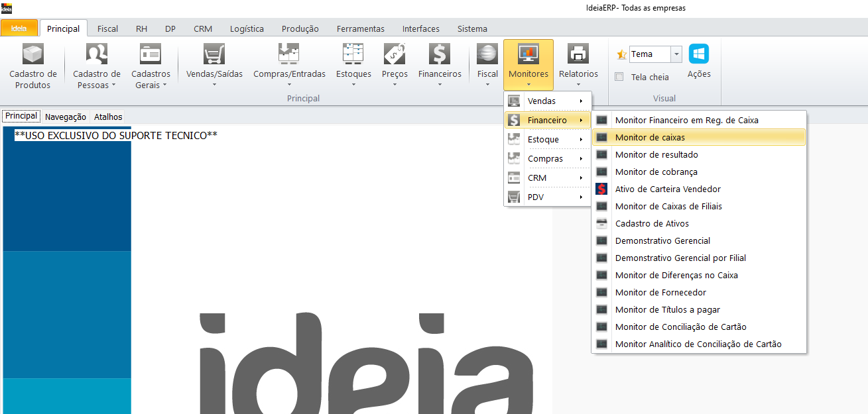868x414 pixels.
Task: Click the Financeiros dollar sign icon
Action: coord(440,54)
